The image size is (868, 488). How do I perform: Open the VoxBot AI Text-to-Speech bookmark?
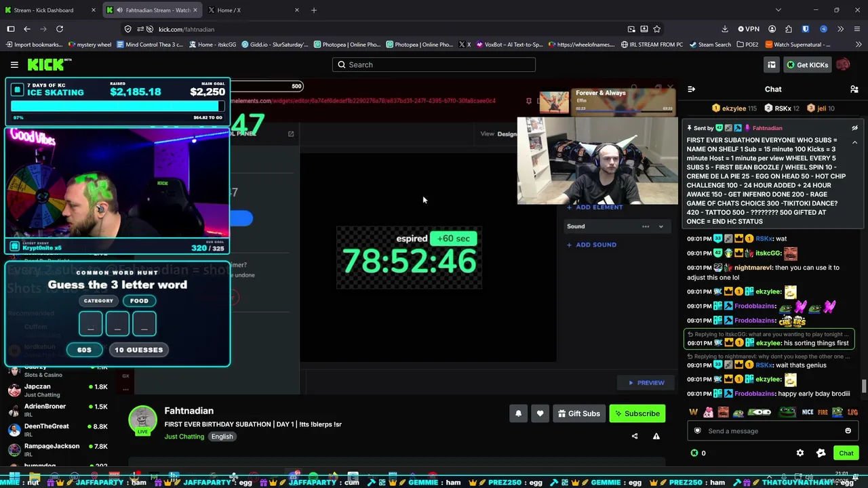click(509, 45)
